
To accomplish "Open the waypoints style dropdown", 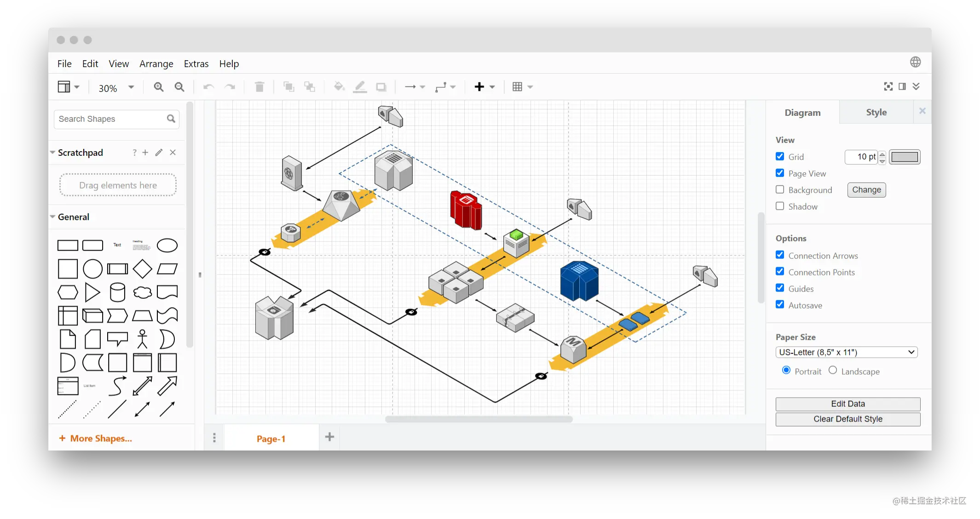I will point(445,87).
